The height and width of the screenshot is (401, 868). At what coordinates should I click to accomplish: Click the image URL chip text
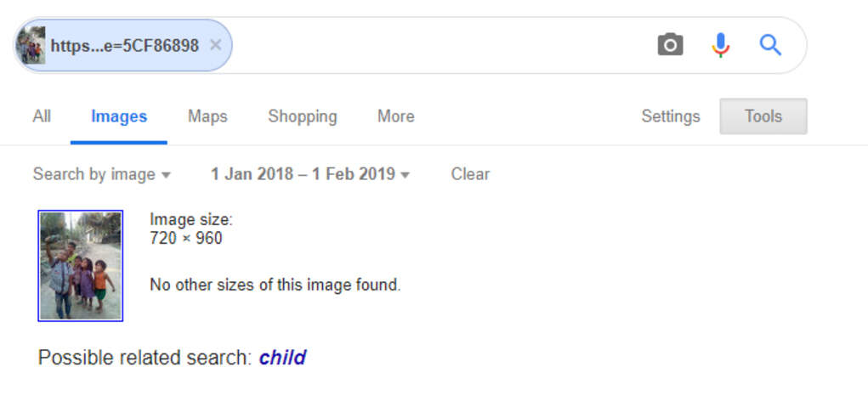125,46
